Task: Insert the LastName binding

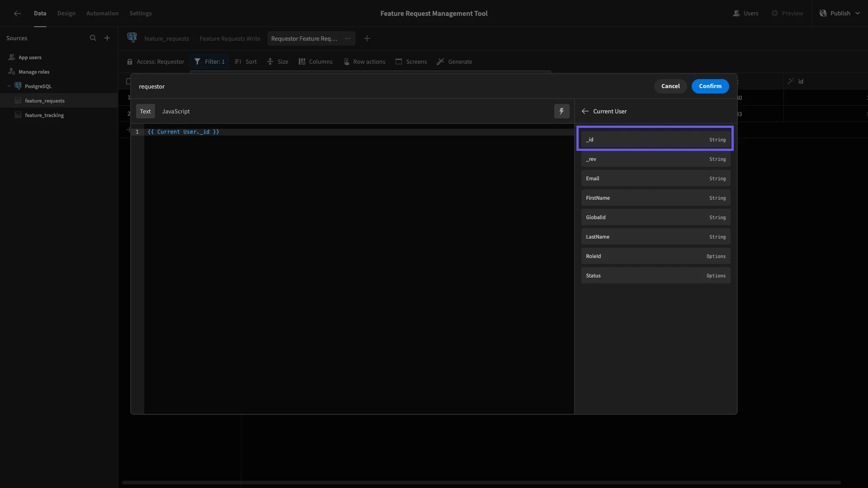Action: pyautogui.click(x=656, y=237)
